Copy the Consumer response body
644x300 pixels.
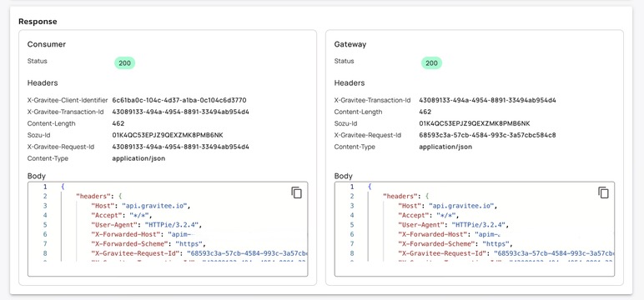coord(296,192)
